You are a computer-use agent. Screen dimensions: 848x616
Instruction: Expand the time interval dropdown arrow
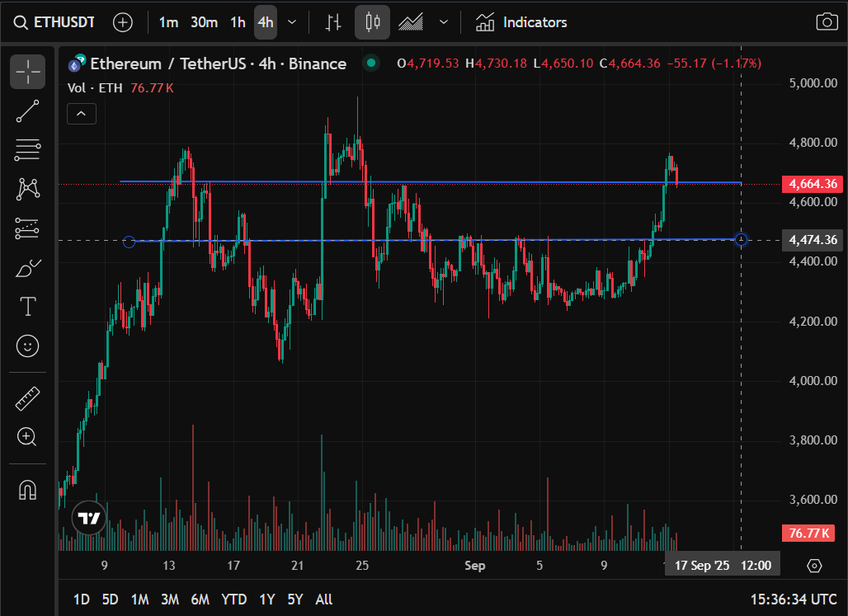pos(292,22)
